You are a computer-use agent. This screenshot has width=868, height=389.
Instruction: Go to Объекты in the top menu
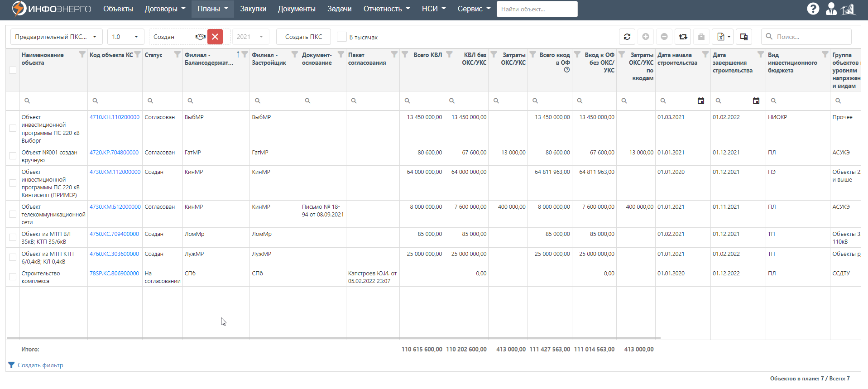[x=118, y=9]
